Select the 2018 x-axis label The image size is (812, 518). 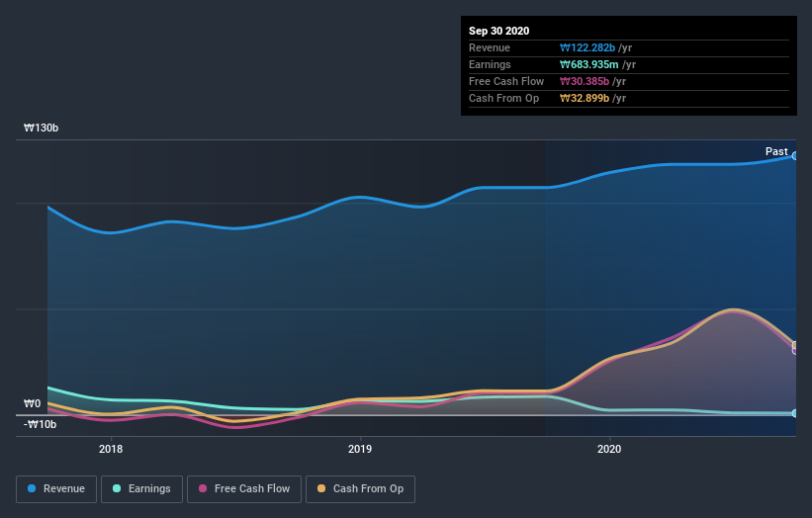click(x=111, y=449)
